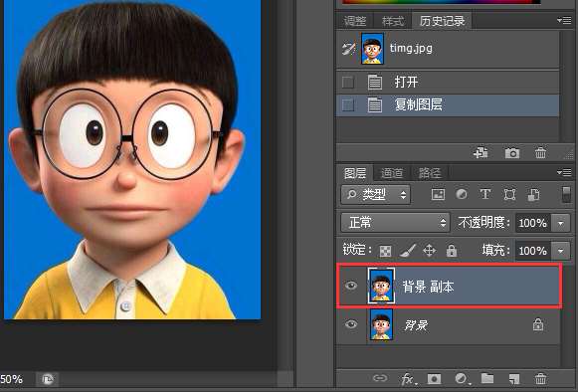578x392 pixels.
Task: Open the 不透明度 slider dropdown arrow
Action: pos(561,223)
